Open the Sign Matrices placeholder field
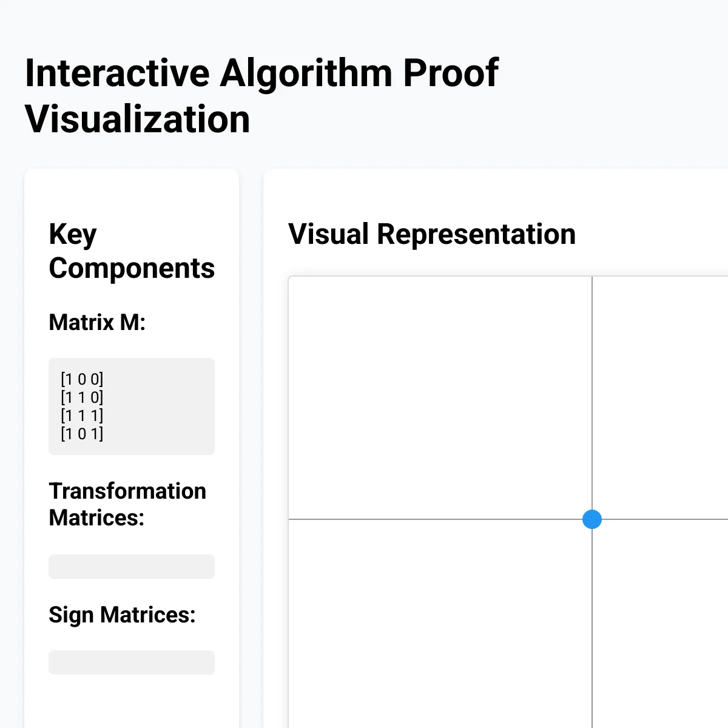The width and height of the screenshot is (728, 728). pyautogui.click(x=132, y=662)
